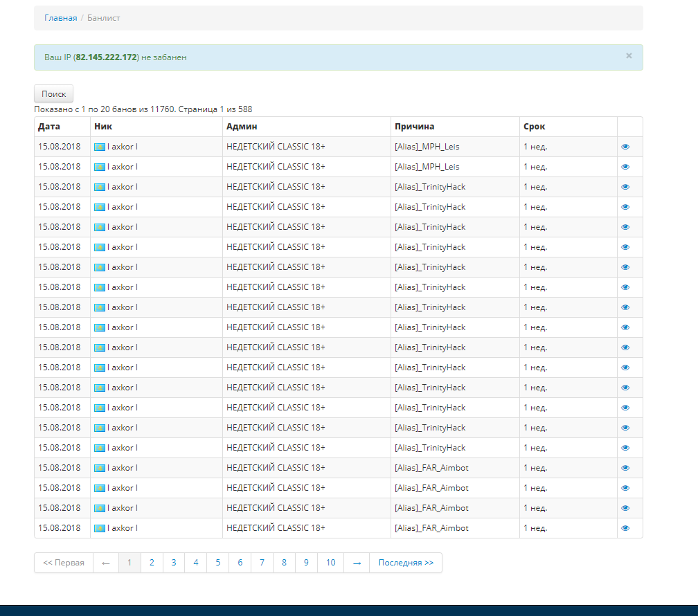Click the 'I axkor I' nickname in the last row
This screenshot has height=616, width=698.
(123, 528)
